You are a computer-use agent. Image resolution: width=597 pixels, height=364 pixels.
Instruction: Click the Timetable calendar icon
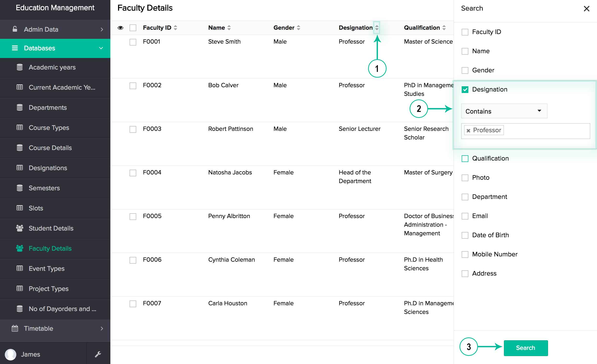[15, 329]
